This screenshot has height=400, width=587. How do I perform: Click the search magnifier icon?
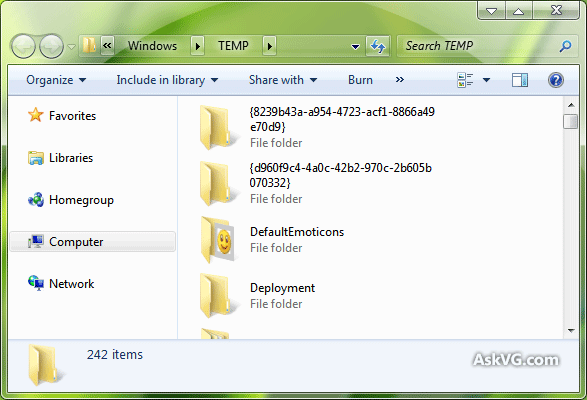click(x=565, y=46)
